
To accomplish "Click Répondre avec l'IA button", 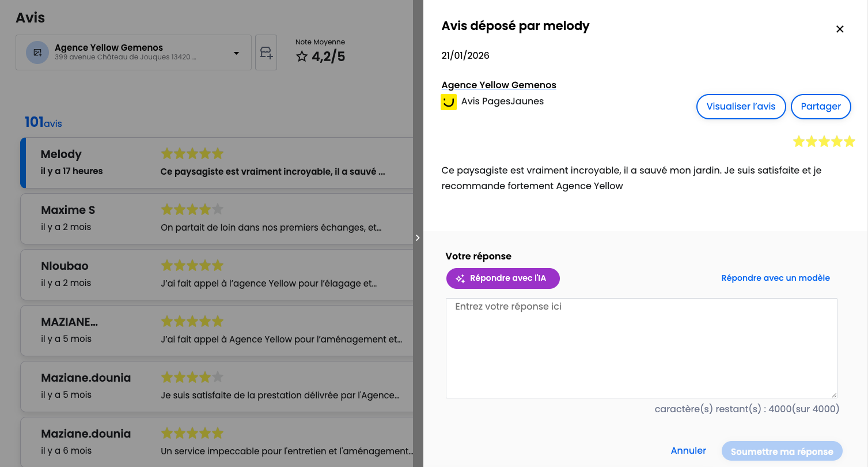I will coord(503,278).
